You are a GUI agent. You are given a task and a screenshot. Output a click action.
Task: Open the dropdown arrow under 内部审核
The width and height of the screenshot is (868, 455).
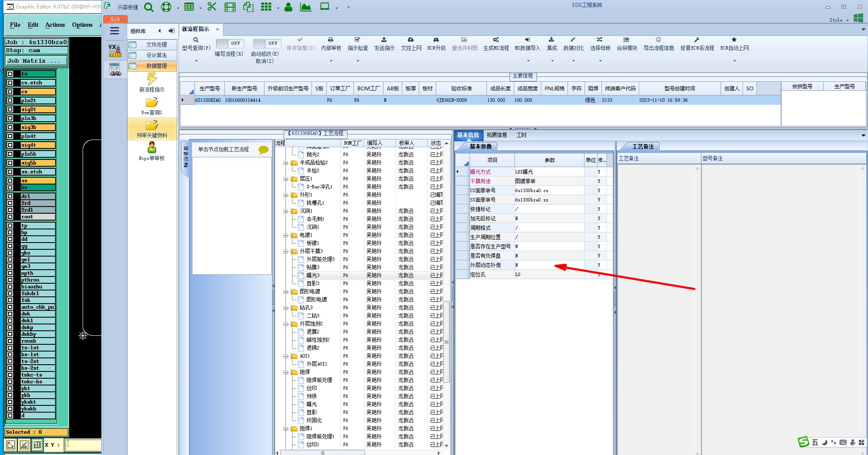[331, 61]
